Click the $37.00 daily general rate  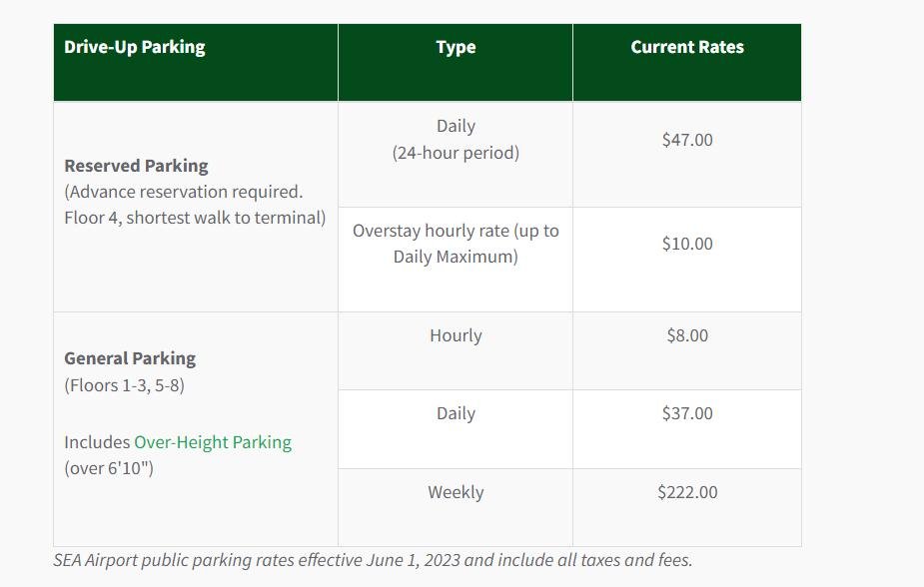pos(687,413)
